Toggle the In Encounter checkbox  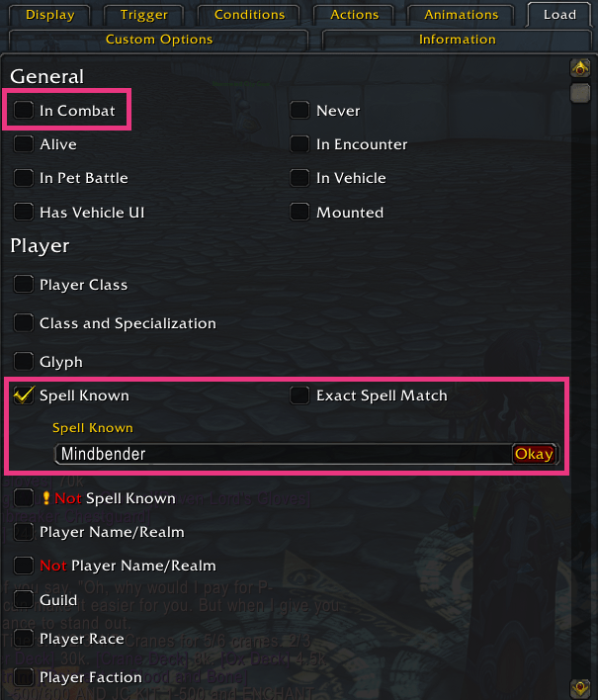(x=299, y=144)
